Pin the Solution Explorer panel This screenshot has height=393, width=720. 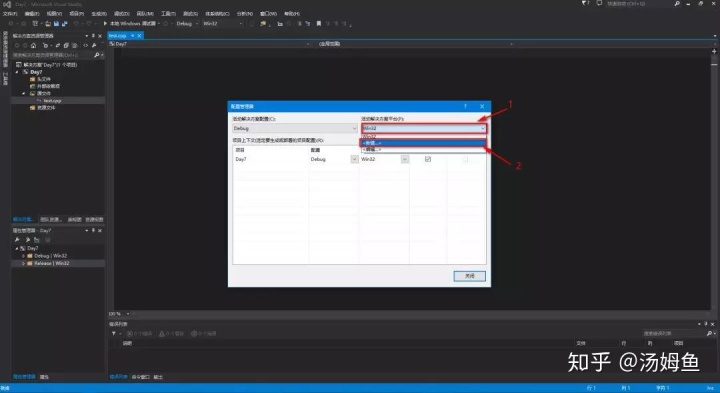point(93,36)
